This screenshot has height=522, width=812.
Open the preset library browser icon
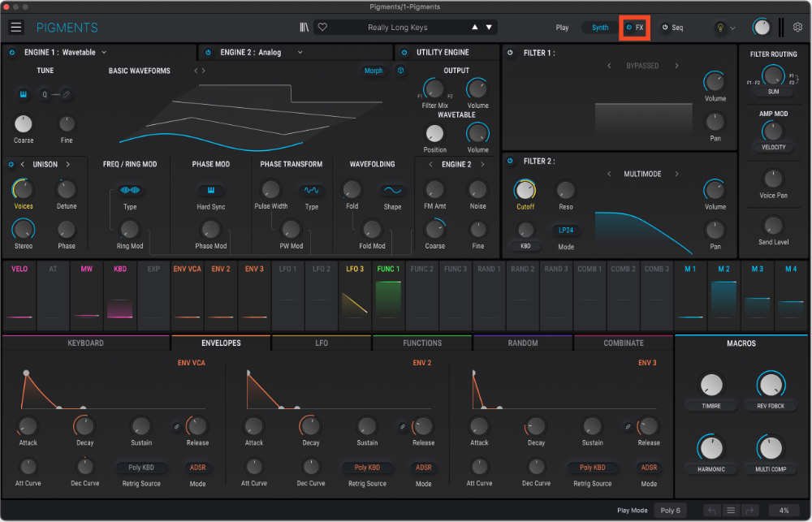[x=304, y=27]
